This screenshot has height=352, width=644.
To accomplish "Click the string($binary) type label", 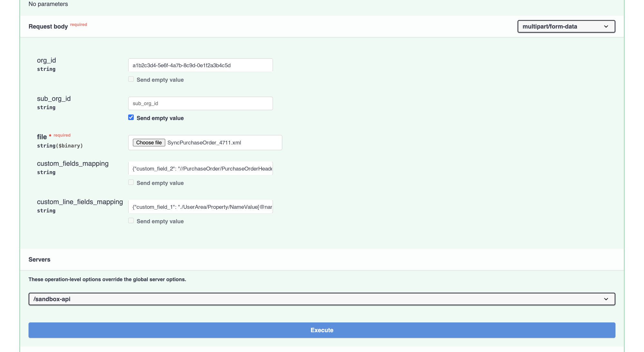I will (60, 146).
